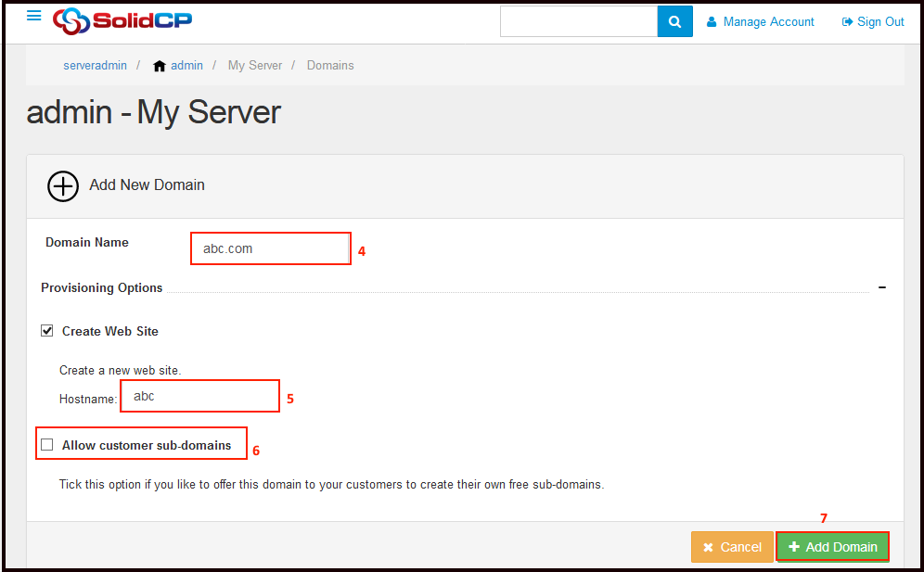Select My Server in the breadcrumb
Image resolution: width=924 pixels, height=572 pixels.
254,66
